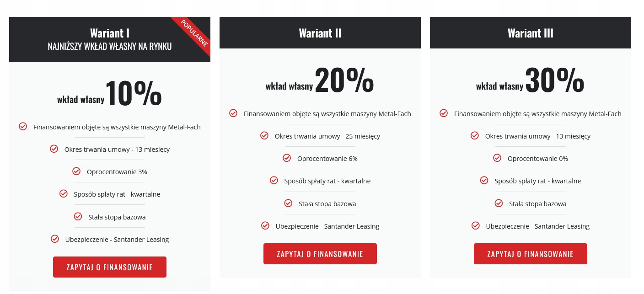Select the Wariant I header title
644x294 pixels.
(110, 33)
